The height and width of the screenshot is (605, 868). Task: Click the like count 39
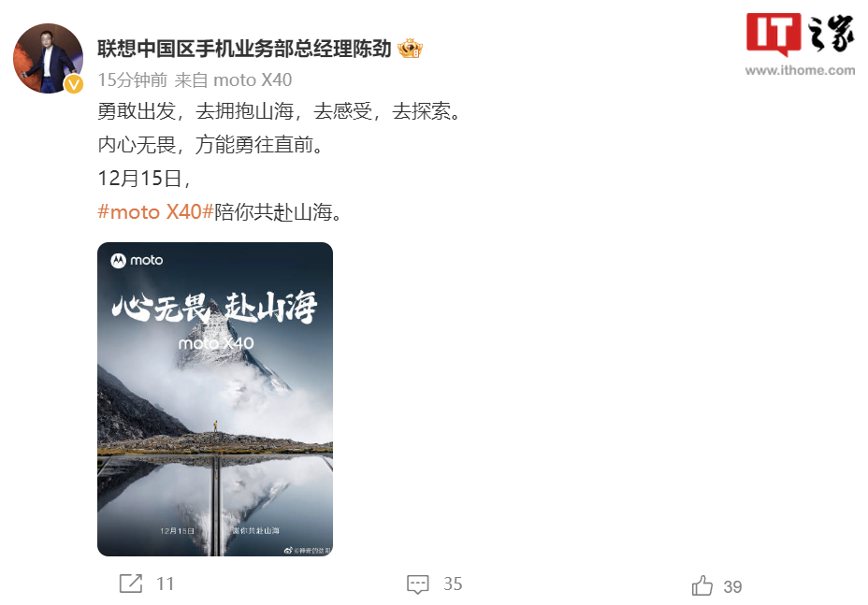click(x=732, y=586)
